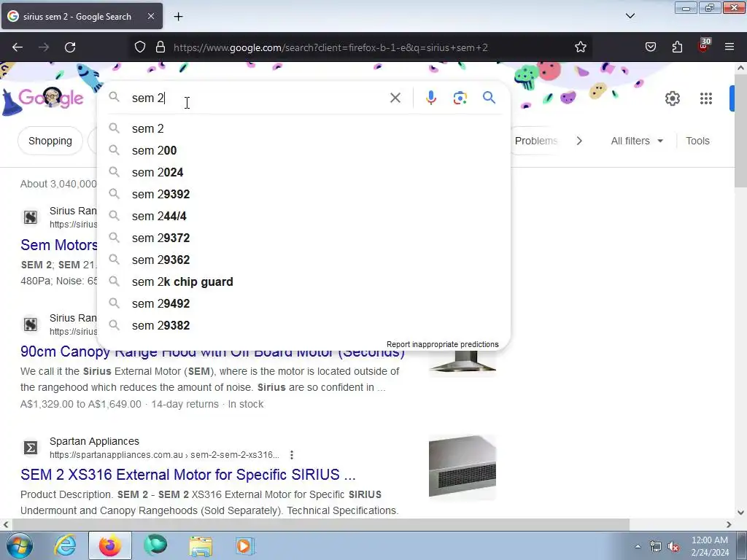Click the range hood product thumbnail

click(x=462, y=363)
